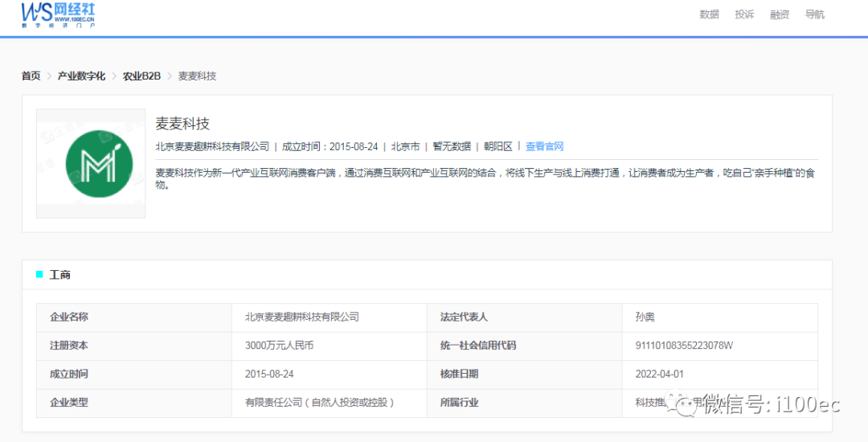Click the 查看官网 link

point(544,146)
